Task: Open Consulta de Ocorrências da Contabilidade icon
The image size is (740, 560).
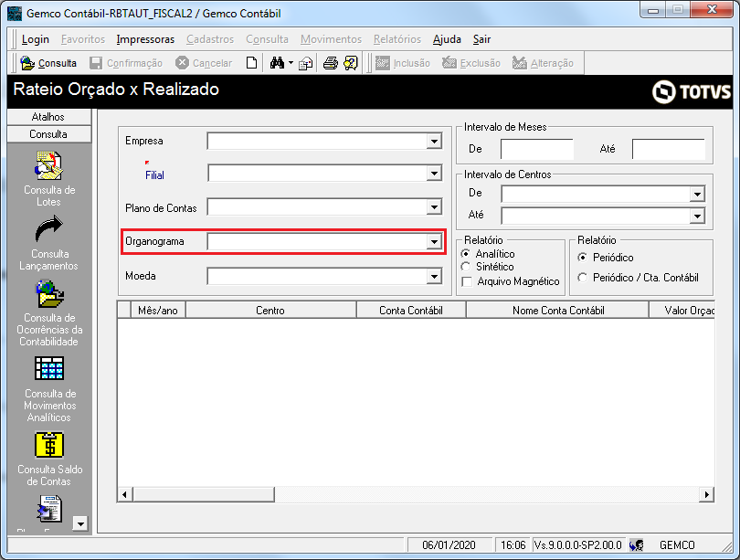Action: tap(50, 293)
